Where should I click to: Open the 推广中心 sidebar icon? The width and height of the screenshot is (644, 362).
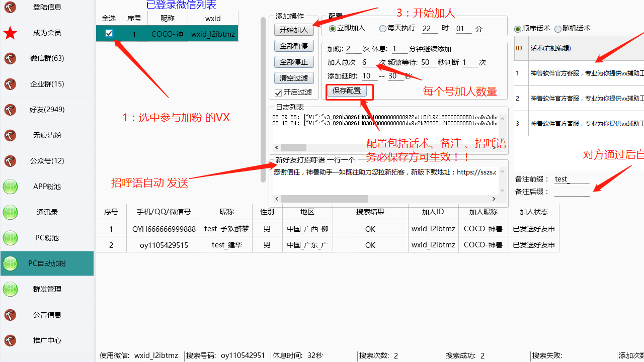pyautogui.click(x=10, y=340)
